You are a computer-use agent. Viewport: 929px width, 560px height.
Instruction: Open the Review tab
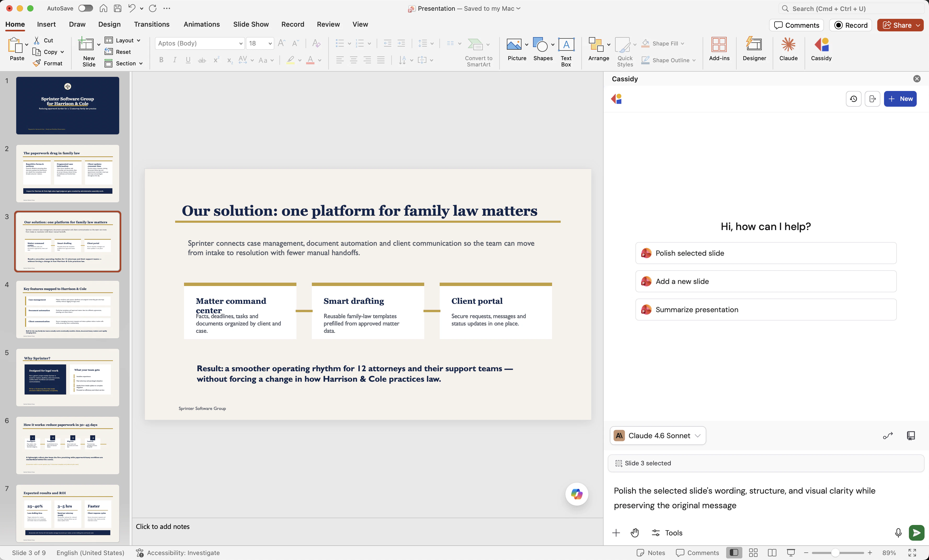[x=328, y=24]
